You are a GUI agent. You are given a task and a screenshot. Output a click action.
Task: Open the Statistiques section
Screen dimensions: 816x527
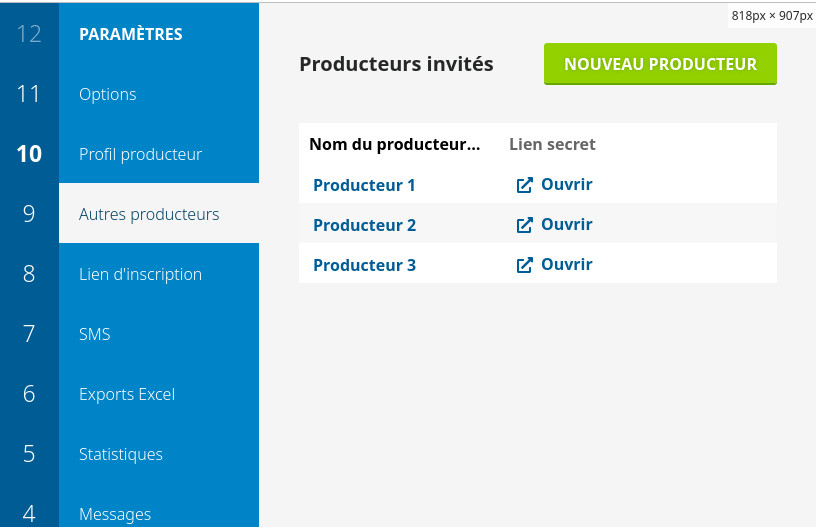point(121,454)
